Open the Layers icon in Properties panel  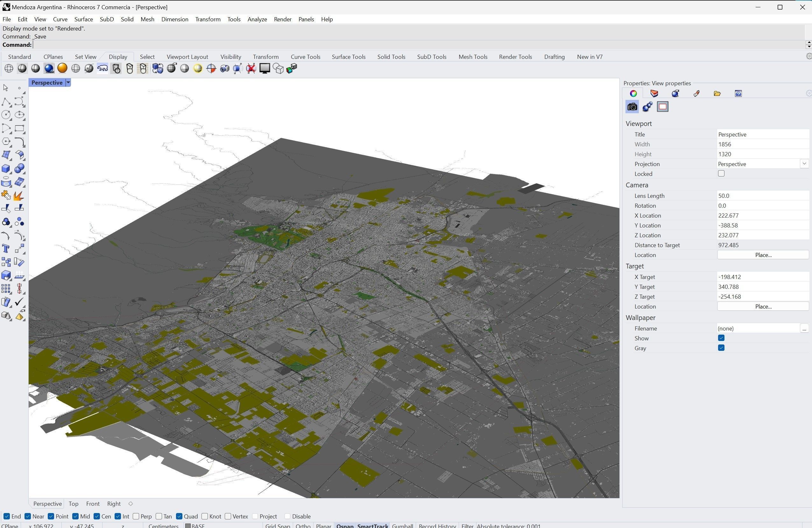coord(654,94)
